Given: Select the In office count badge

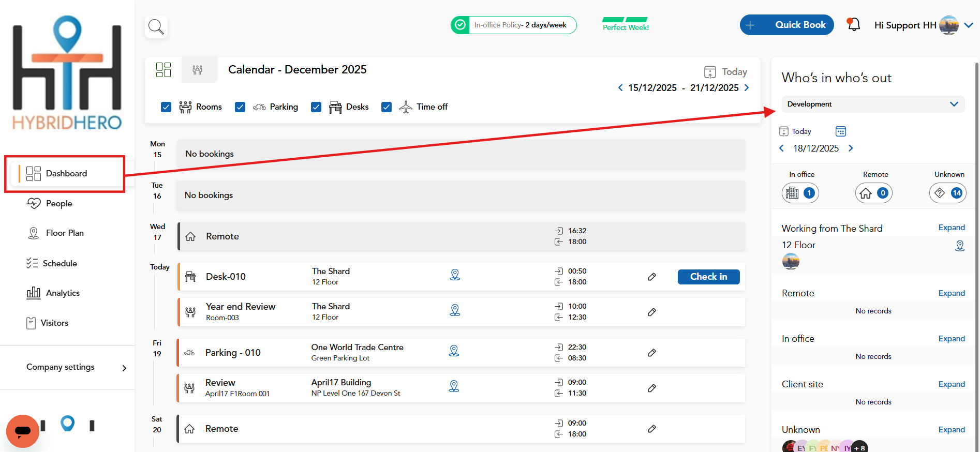Looking at the screenshot, I should point(800,193).
